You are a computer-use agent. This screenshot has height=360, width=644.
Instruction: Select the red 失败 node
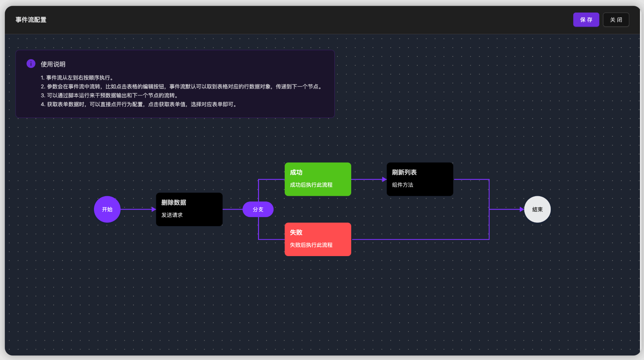click(318, 239)
